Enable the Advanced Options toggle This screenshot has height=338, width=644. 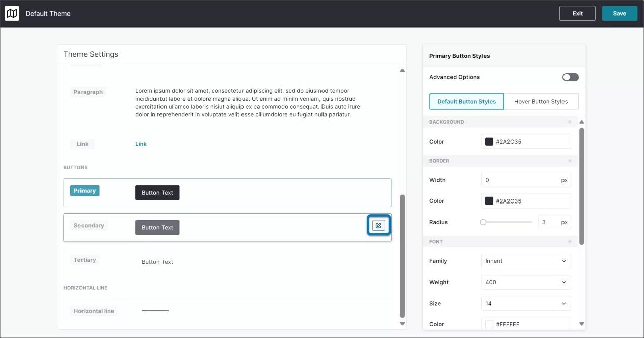[570, 77]
